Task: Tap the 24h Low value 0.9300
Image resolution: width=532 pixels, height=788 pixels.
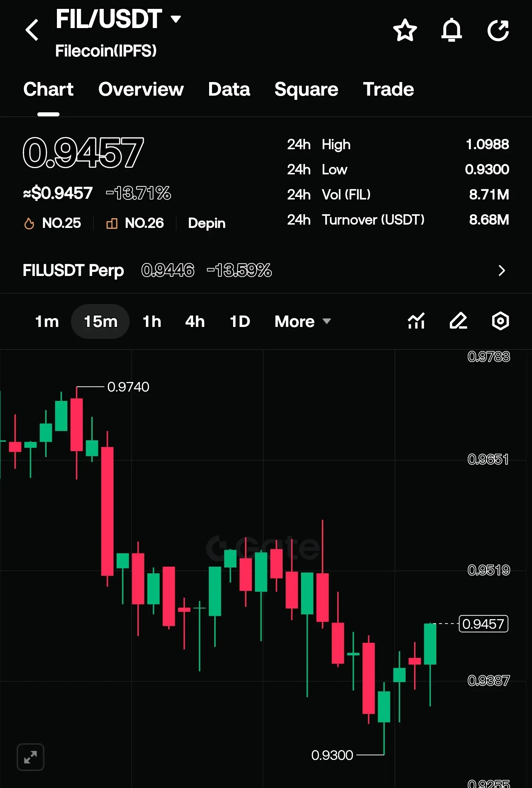Action: [487, 170]
